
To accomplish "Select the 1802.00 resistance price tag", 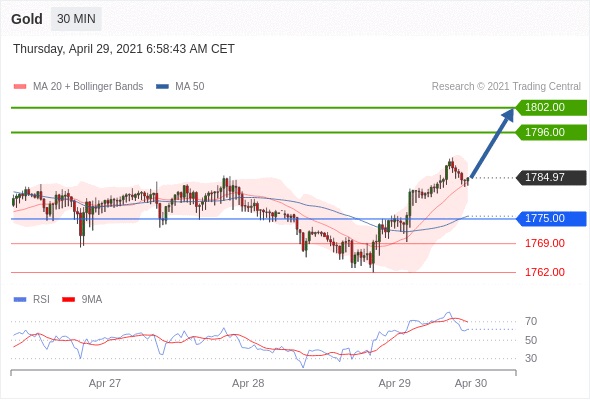I will point(551,108).
